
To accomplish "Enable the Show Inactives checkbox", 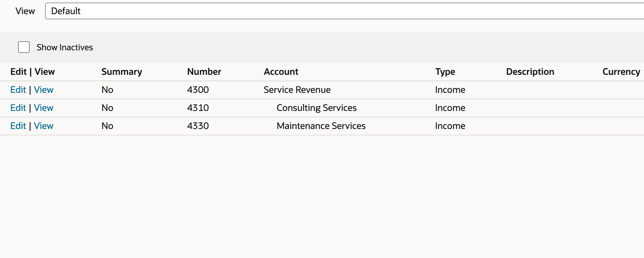I will (x=24, y=47).
